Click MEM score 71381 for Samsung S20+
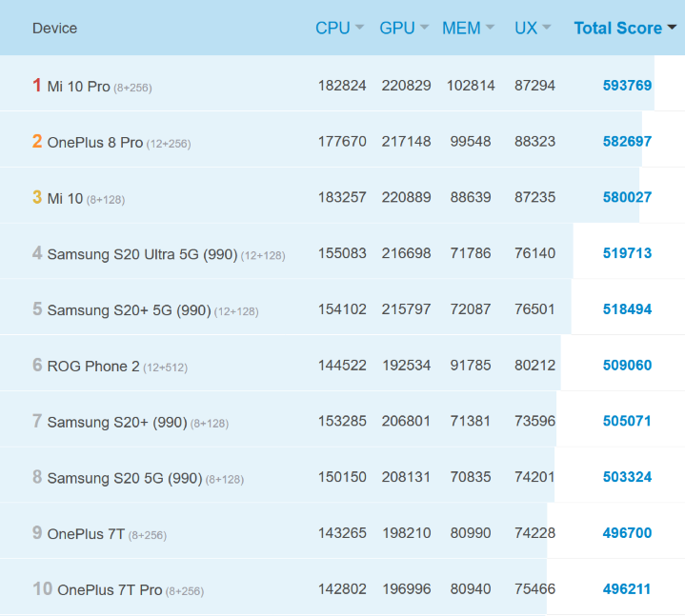Image resolution: width=685 pixels, height=616 pixels. tap(470, 421)
